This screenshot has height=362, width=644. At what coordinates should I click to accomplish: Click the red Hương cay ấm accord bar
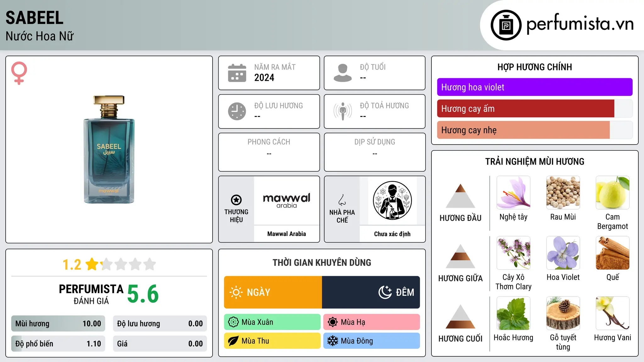click(526, 109)
